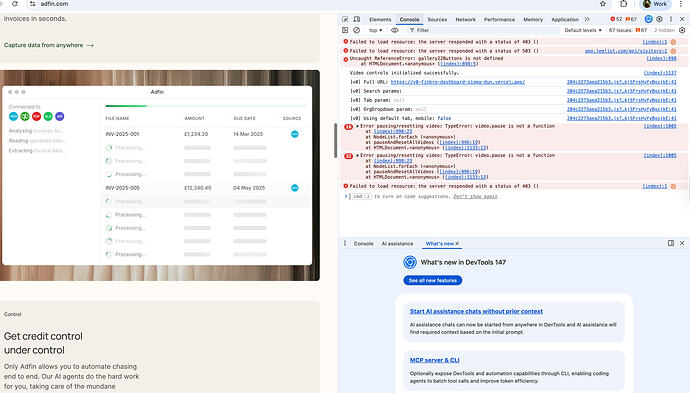Image resolution: width=690 pixels, height=393 pixels.
Task: Close the DevTools panel
Action: tap(682, 19)
